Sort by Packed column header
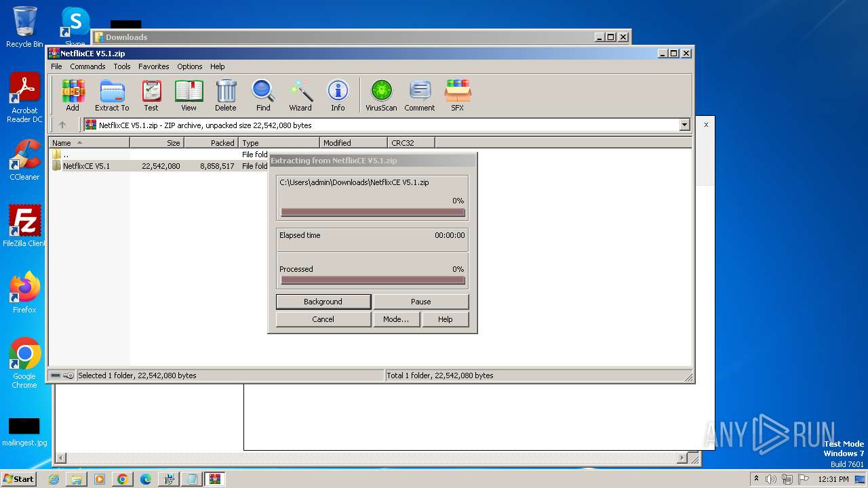The height and width of the screenshot is (488, 868). pyautogui.click(x=211, y=143)
